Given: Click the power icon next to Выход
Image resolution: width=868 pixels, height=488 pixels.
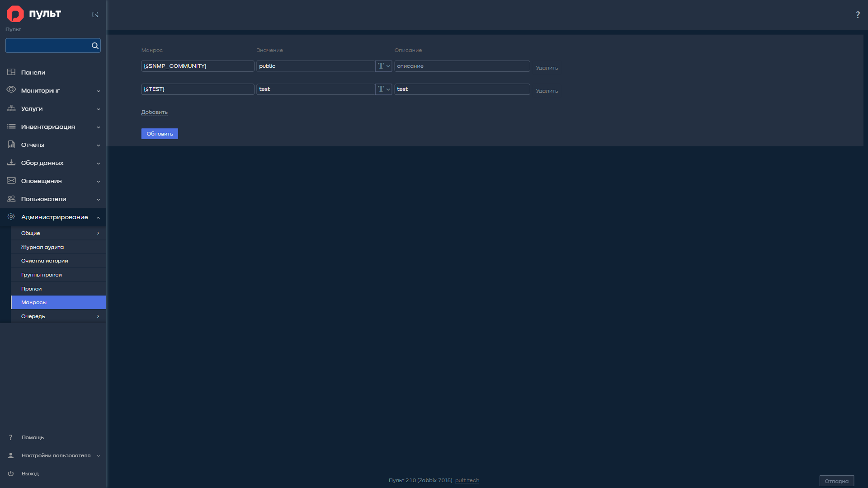Looking at the screenshot, I should pos(11,474).
